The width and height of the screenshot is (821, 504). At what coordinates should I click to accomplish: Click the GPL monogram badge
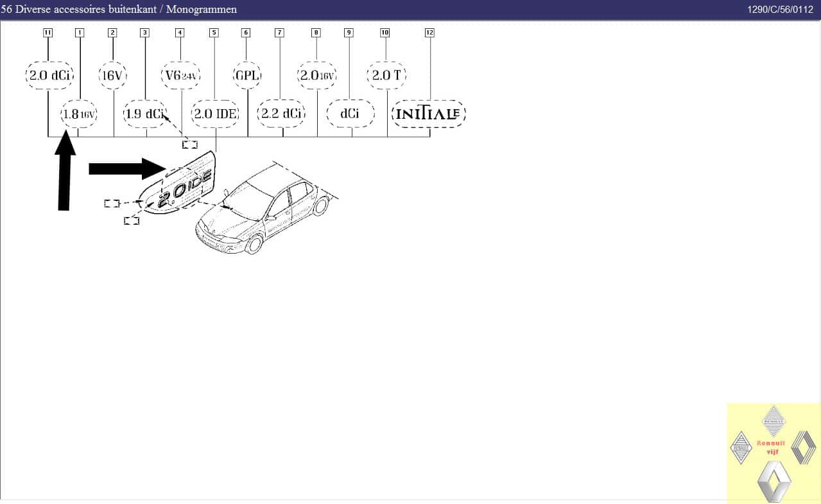coord(246,75)
